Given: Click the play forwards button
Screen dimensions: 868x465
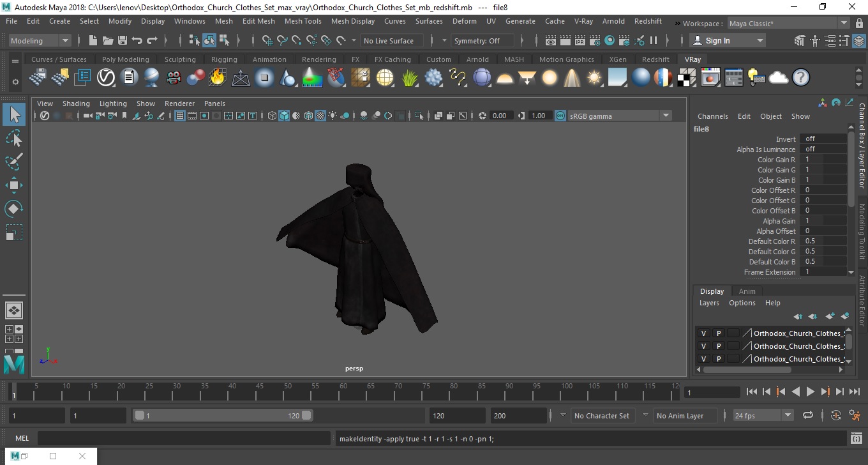Looking at the screenshot, I should click(x=811, y=392).
